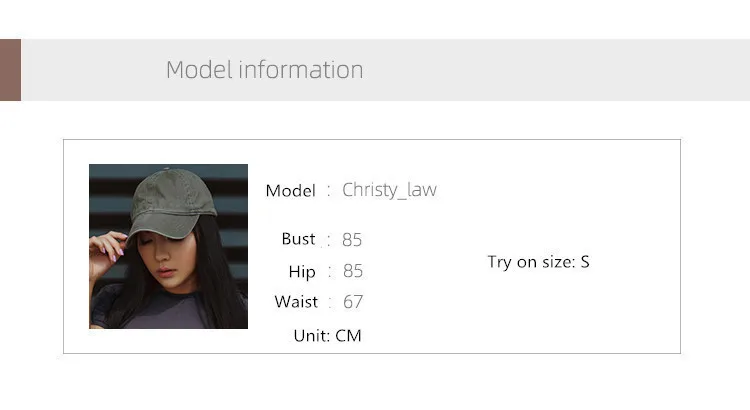Select the hip measurement value 85
The image size is (750, 410).
pyautogui.click(x=352, y=271)
